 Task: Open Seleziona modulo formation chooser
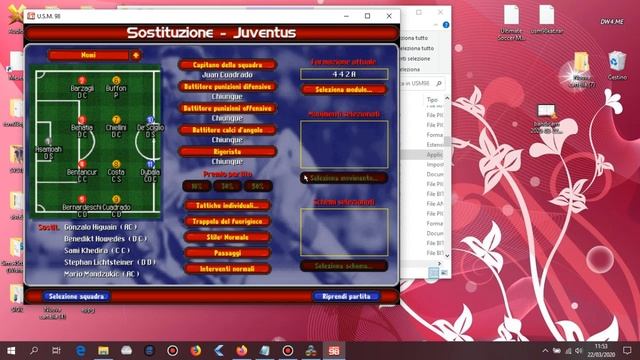pyautogui.click(x=344, y=89)
